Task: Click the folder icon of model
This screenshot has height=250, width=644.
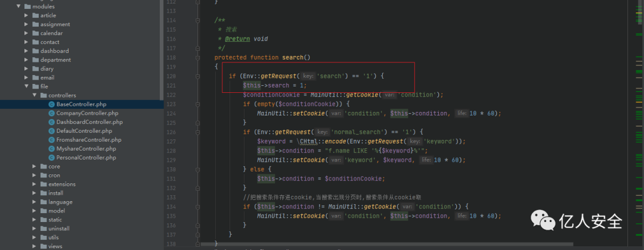Action: pyautogui.click(x=44, y=211)
